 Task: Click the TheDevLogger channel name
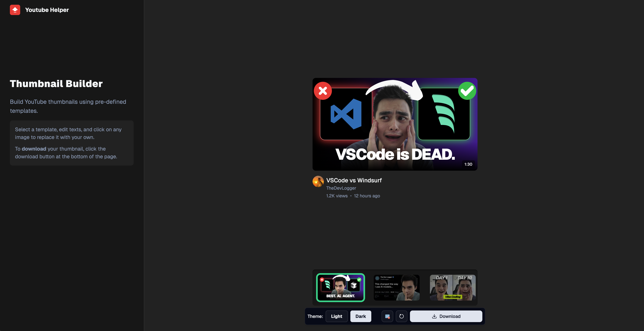[341, 188]
